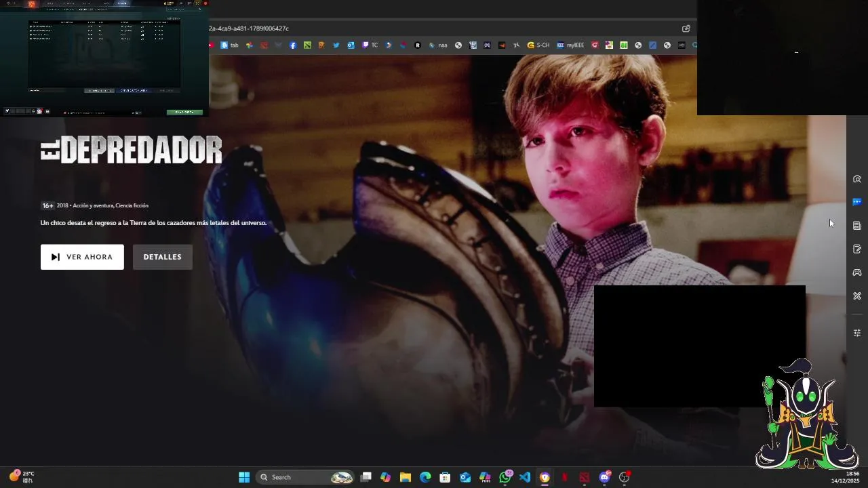The image size is (868, 488).
Task: Open the Windows Start menu
Action: tap(244, 477)
